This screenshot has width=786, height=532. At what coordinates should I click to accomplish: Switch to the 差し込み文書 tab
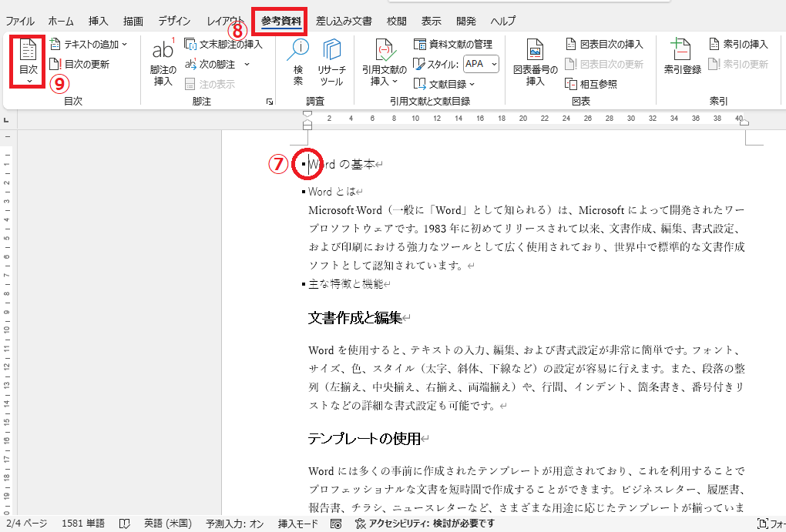344,21
